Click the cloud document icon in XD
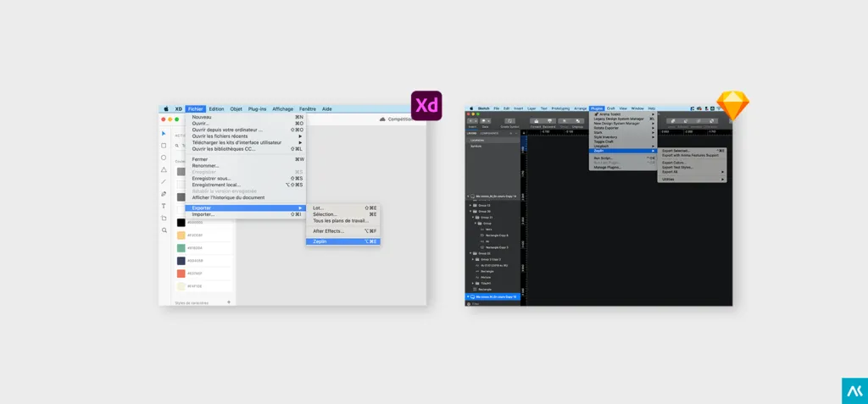This screenshot has width=868, height=404. (x=382, y=119)
